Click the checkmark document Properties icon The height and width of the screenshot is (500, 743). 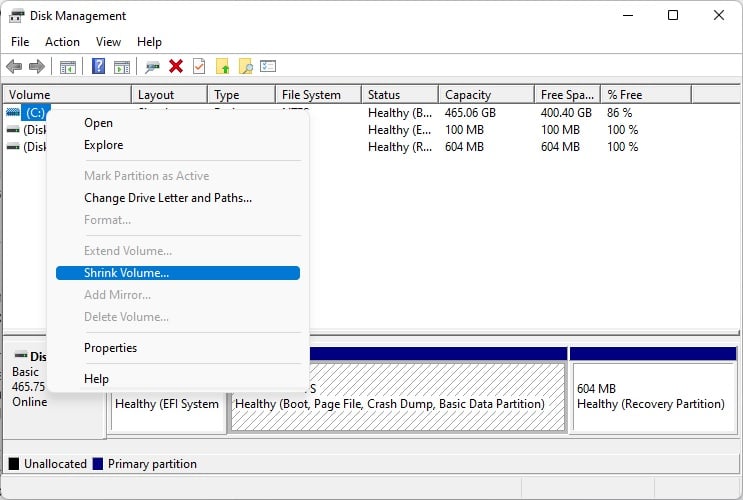coord(199,66)
